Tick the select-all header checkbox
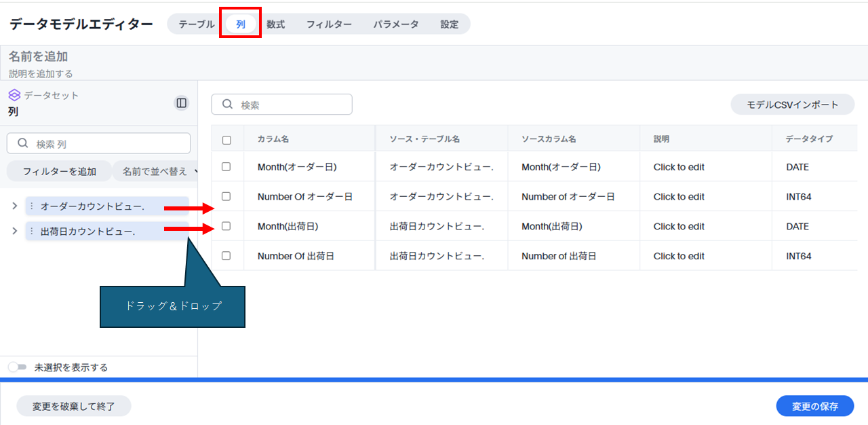The image size is (868, 425). [x=226, y=140]
